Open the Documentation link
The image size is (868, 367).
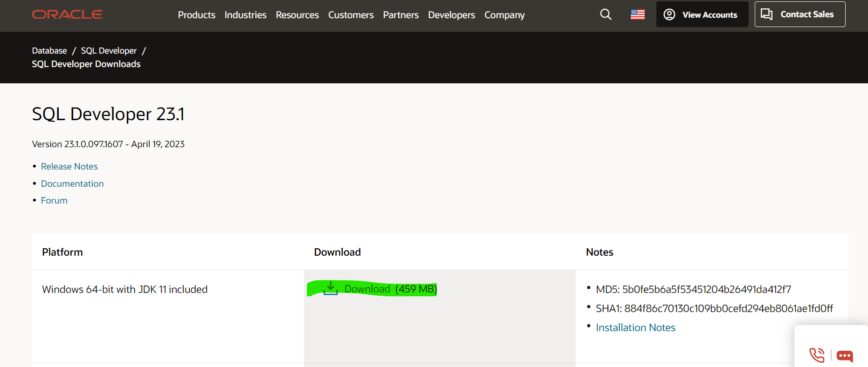72,183
